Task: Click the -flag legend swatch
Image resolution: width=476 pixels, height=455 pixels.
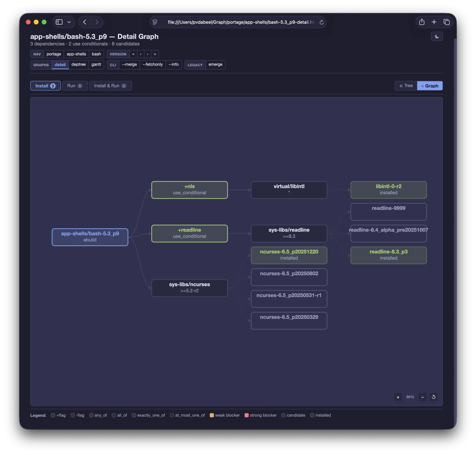Action: point(72,415)
